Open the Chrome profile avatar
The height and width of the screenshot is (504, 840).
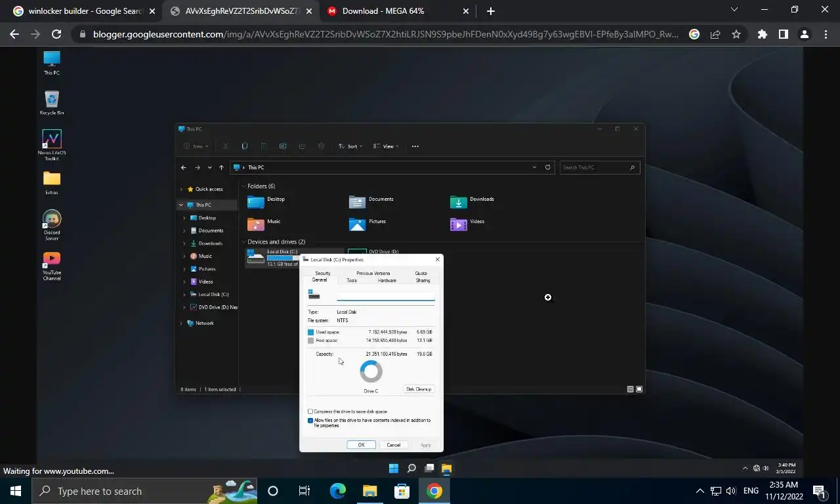coord(805,34)
